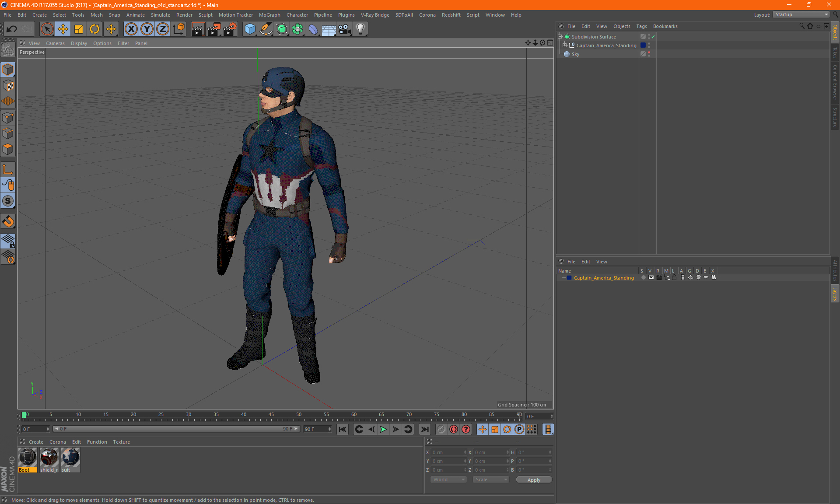Add a Cube primitive object

tap(250, 29)
